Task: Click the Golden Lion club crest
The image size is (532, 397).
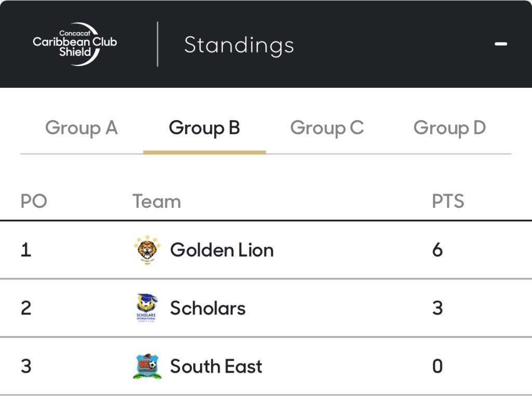Action: click(x=147, y=250)
